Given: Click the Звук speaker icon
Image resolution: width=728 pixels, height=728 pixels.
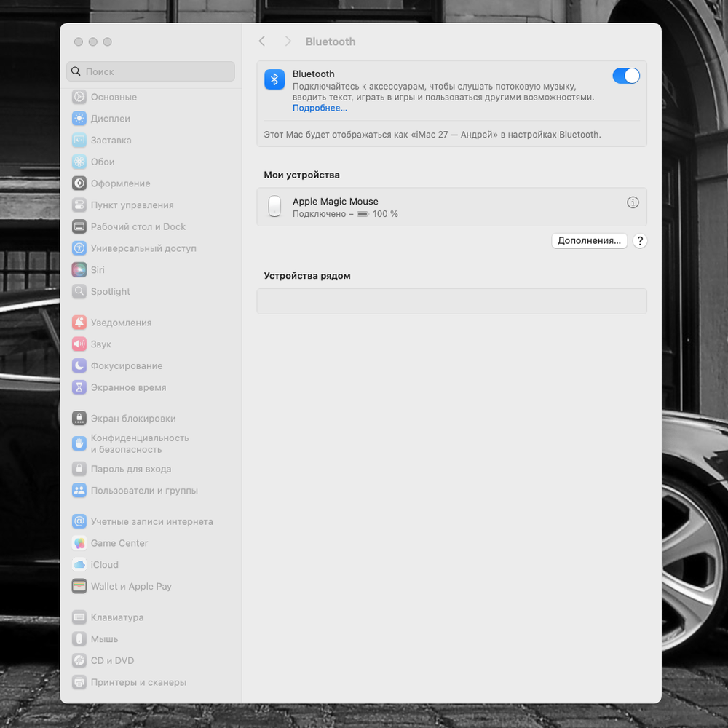Looking at the screenshot, I should coord(79,344).
